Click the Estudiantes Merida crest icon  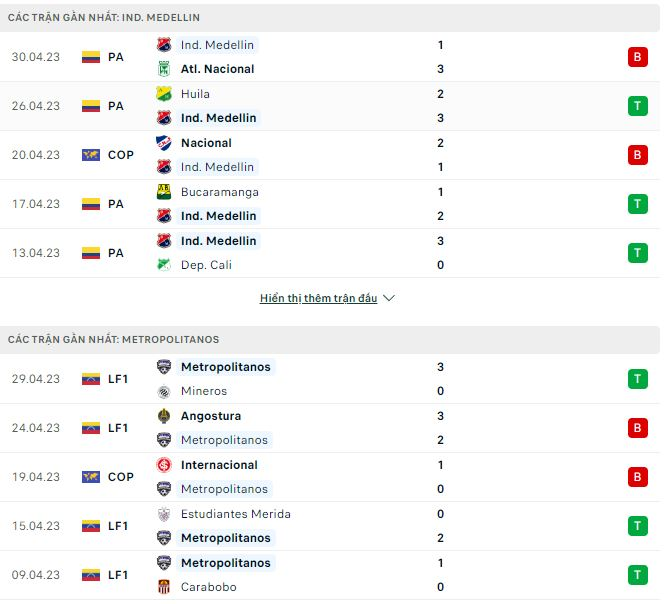click(164, 514)
